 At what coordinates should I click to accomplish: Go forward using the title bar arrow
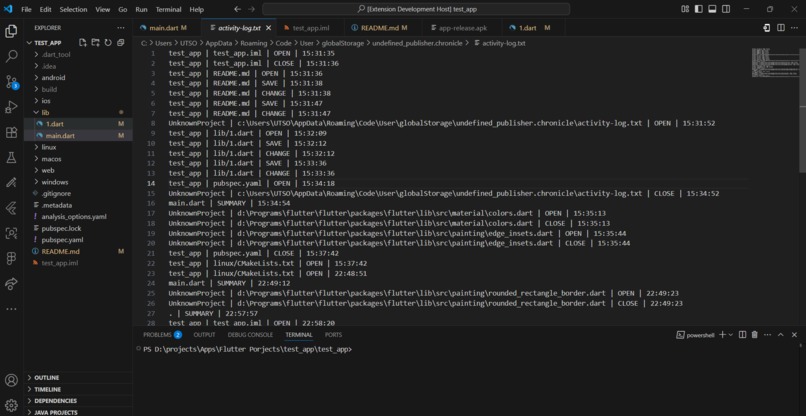pyautogui.click(x=251, y=9)
